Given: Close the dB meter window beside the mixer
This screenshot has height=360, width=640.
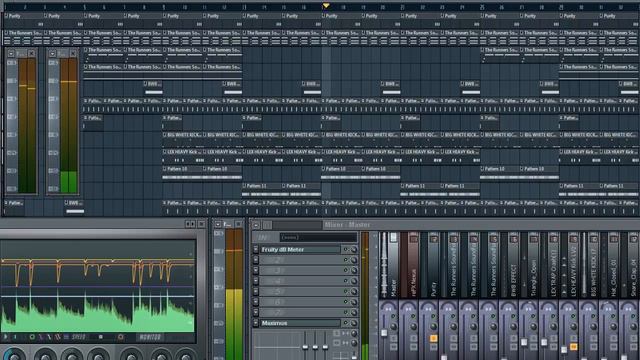Looking at the screenshot, I should click(238, 224).
